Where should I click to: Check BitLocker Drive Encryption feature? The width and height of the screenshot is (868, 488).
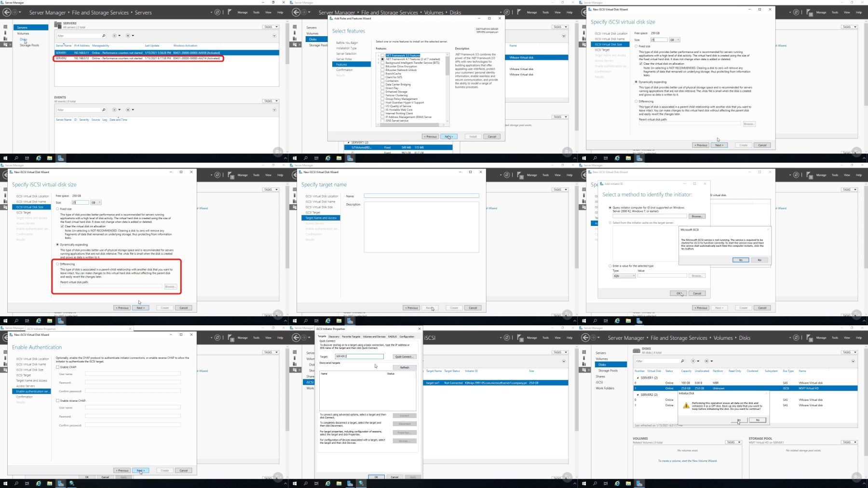pyautogui.click(x=382, y=66)
